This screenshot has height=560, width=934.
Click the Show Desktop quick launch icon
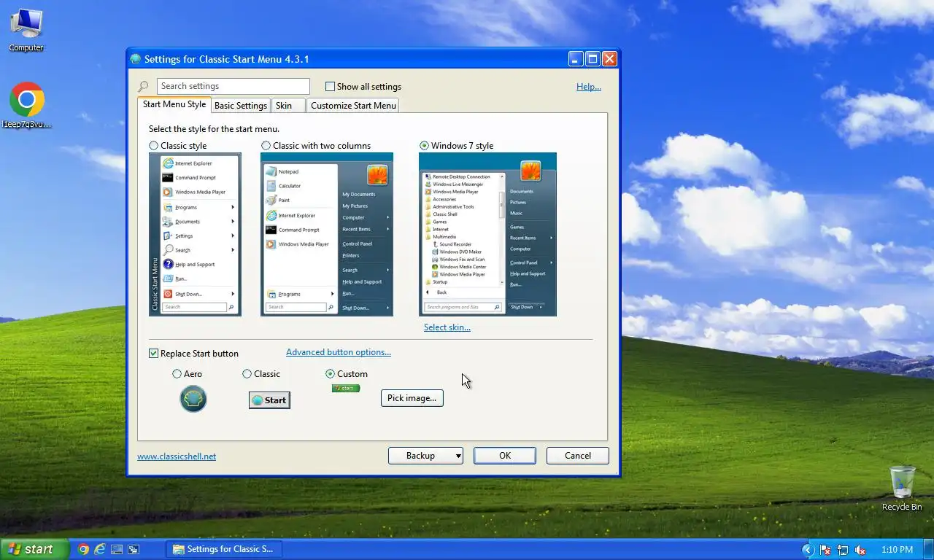pos(117,549)
